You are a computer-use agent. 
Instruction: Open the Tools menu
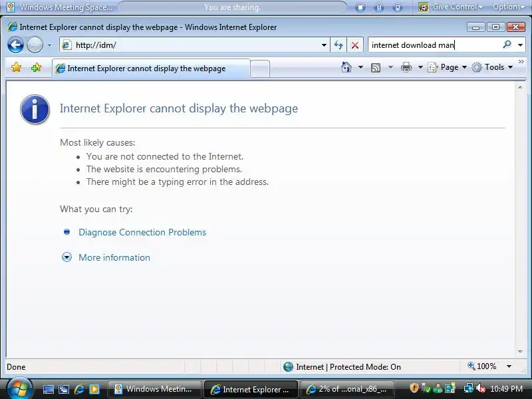[x=492, y=67]
